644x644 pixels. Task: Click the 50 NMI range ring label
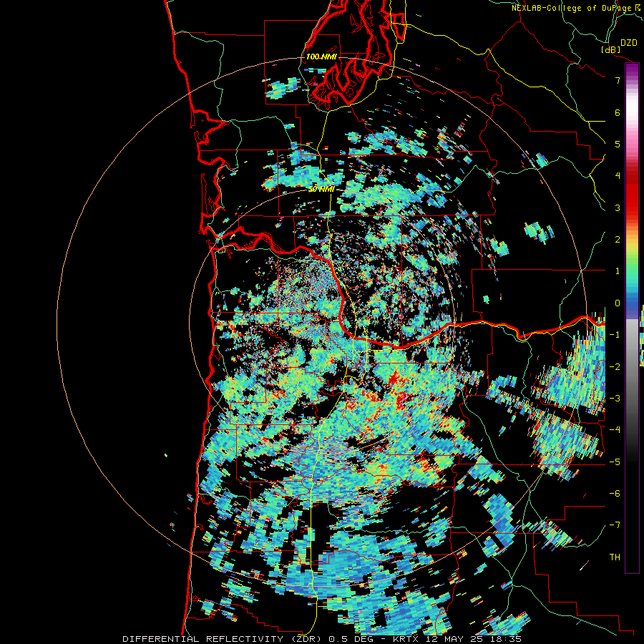(321, 190)
